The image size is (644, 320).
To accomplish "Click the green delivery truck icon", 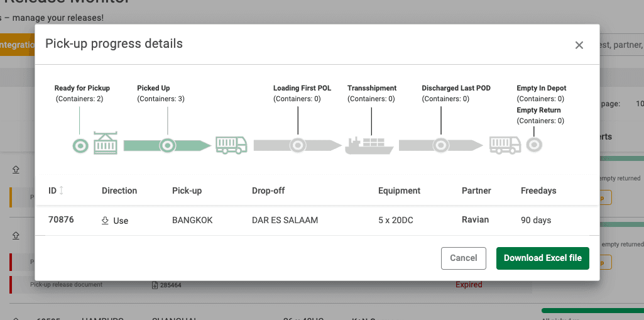I will pos(231,145).
